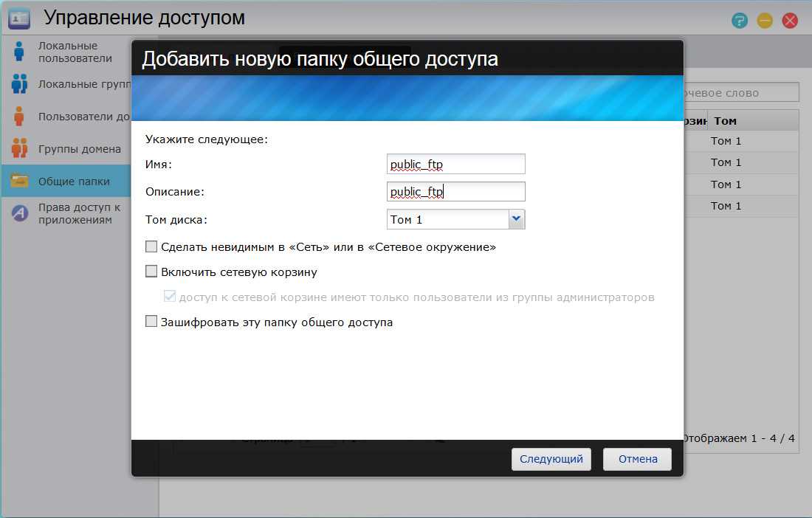Click the Группы домена icon
Viewport: 812px width, 518px height.
[x=19, y=149]
